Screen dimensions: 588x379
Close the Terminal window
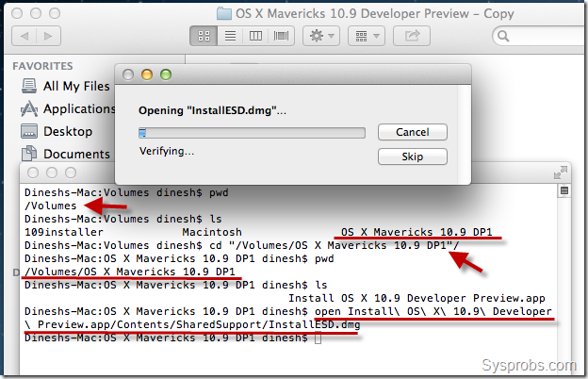(x=33, y=173)
